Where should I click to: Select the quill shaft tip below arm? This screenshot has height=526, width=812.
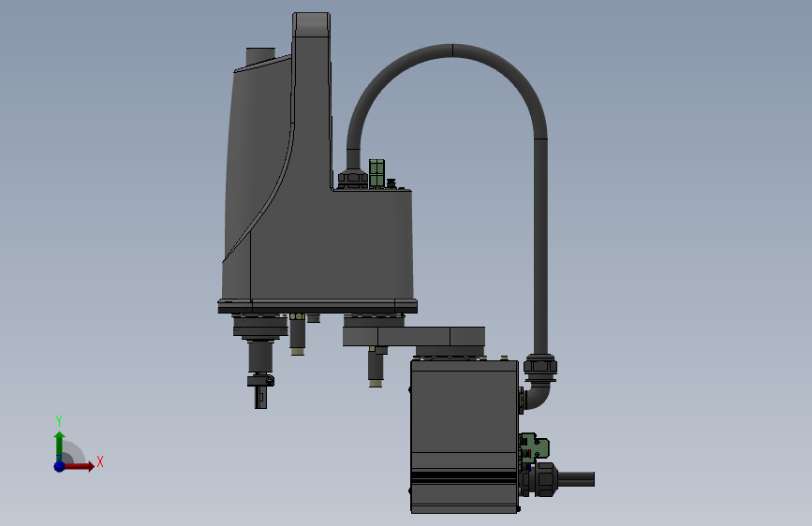coord(260,398)
